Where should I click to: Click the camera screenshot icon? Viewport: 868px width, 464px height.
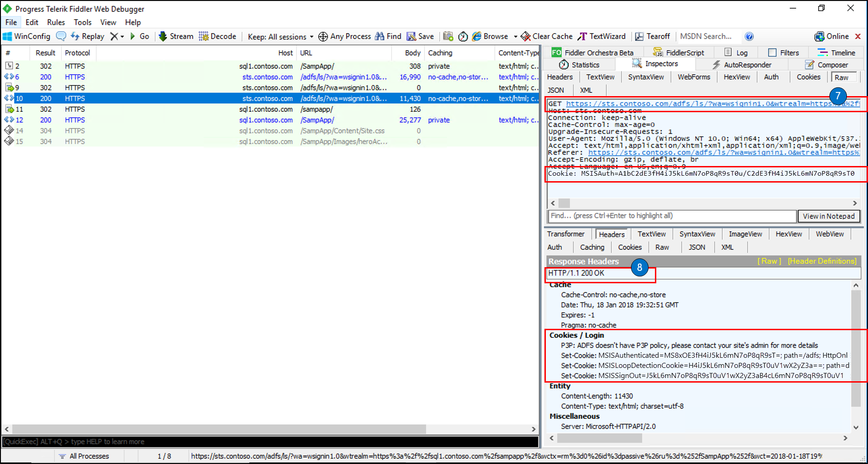[448, 36]
